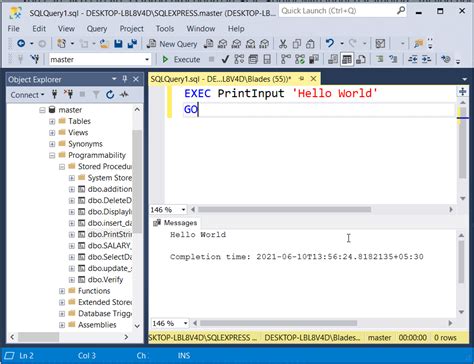This screenshot has height=364, width=474.
Task: Click the Increase Indent icon
Action: [426, 59]
